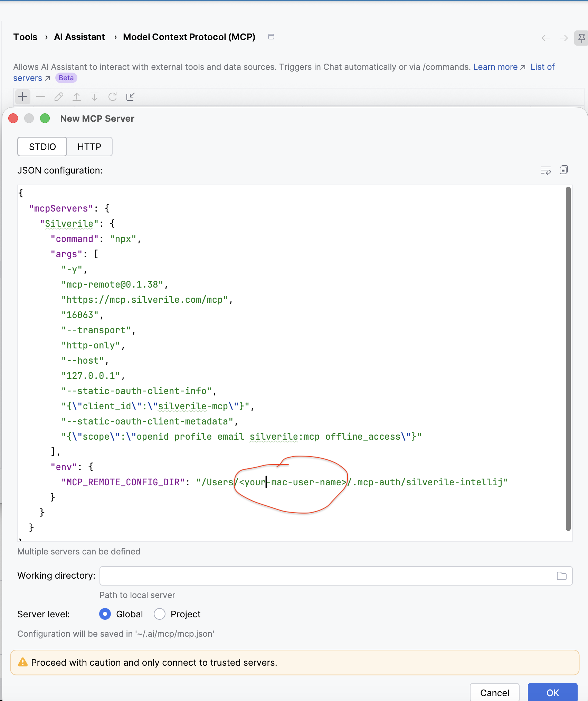Click the client_id silverile-mcp JSON string argument

[155, 406]
